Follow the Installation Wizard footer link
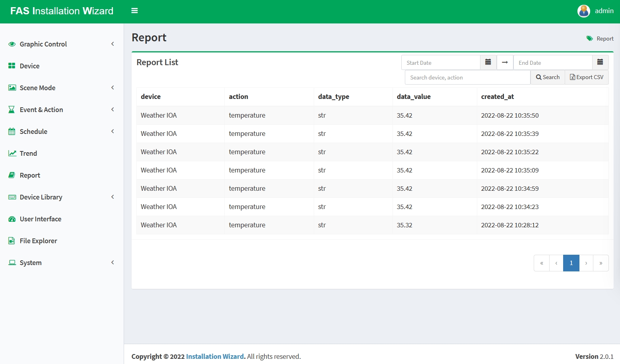This screenshot has height=364, width=620. click(215, 356)
